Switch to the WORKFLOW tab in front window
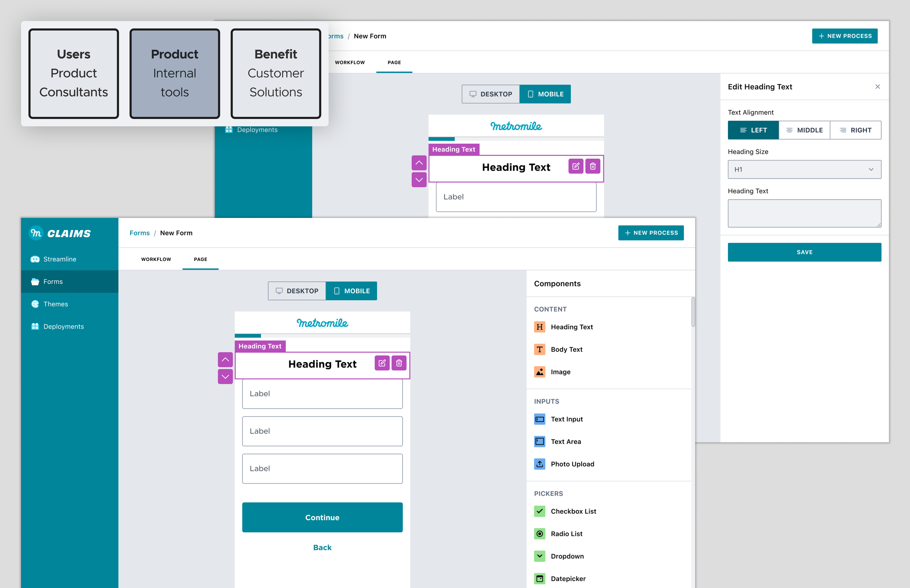This screenshot has height=588, width=910. tap(156, 259)
